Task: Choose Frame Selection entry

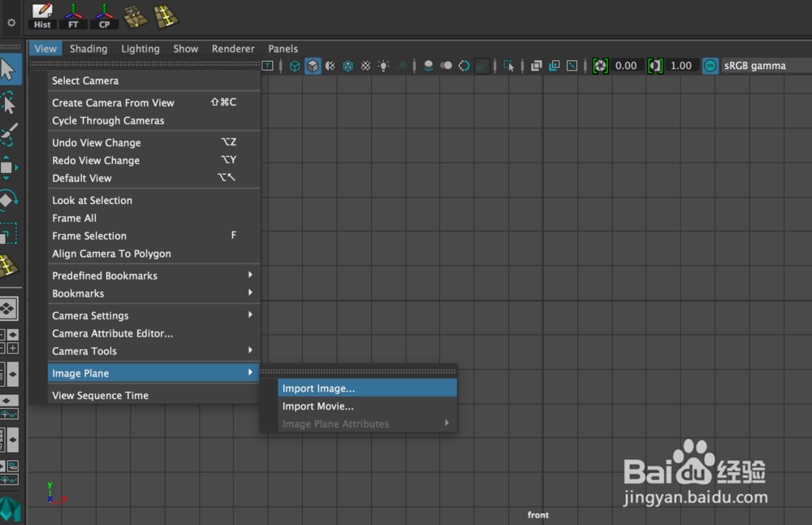Action: pyautogui.click(x=153, y=236)
